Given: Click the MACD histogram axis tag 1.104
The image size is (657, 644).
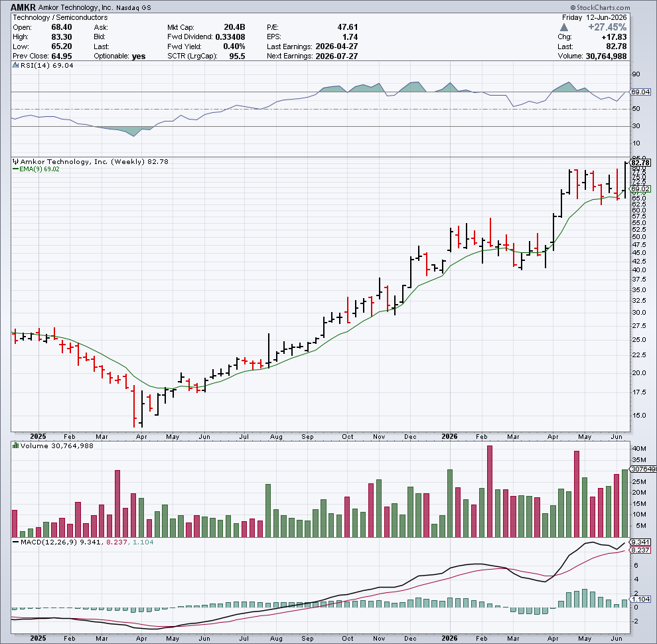Looking at the screenshot, I should tap(640, 599).
